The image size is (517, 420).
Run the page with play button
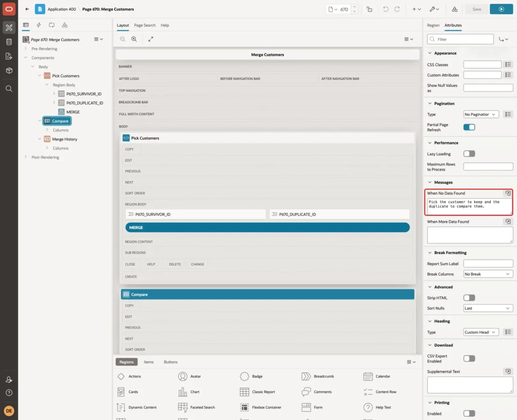coord(501,9)
